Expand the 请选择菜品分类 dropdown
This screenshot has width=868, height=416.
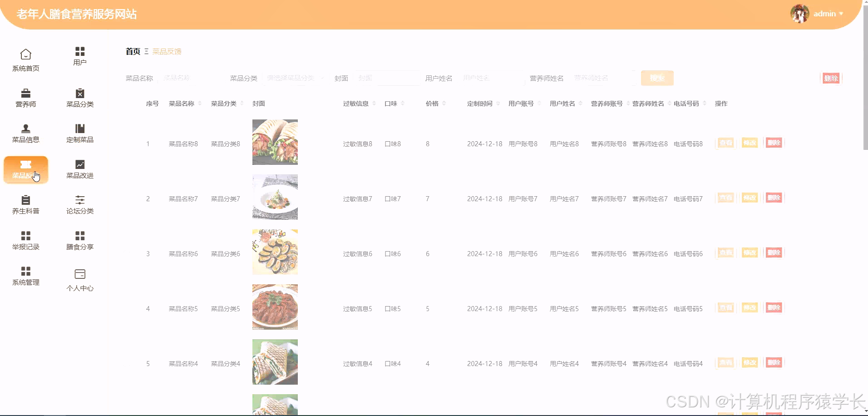[x=294, y=78]
